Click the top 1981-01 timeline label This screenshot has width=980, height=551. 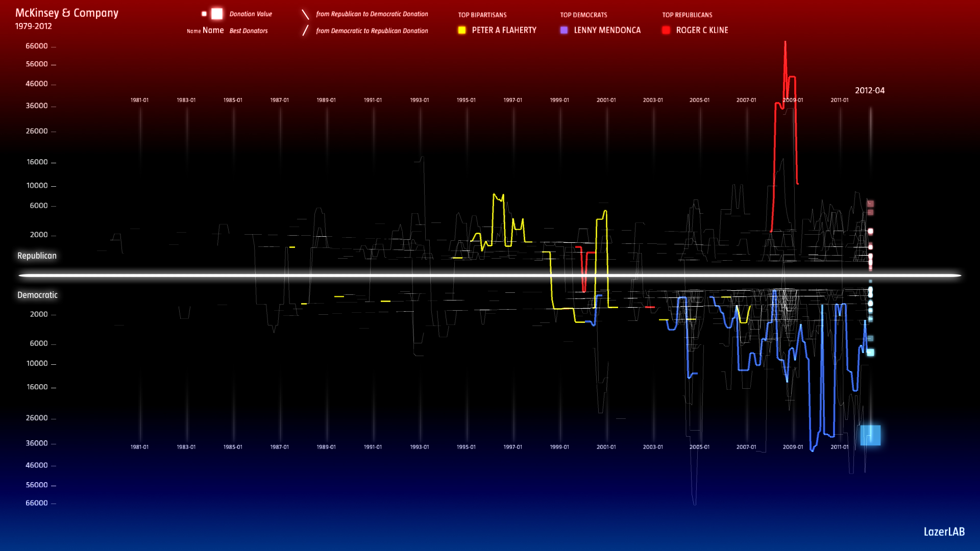(139, 100)
